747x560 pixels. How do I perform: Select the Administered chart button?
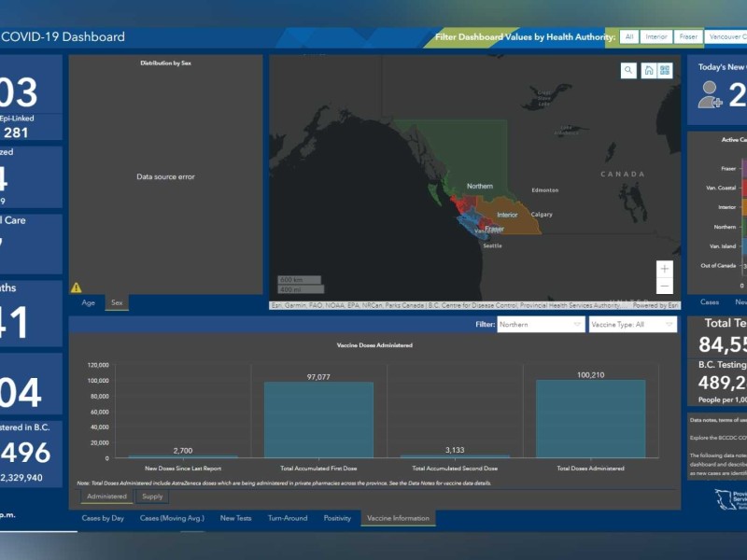[106, 497]
